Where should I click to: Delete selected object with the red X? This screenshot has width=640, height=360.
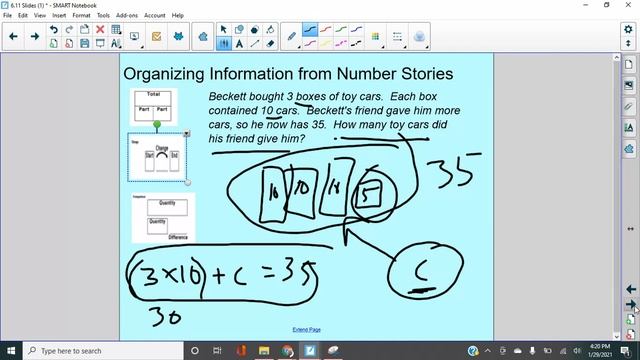point(100,29)
